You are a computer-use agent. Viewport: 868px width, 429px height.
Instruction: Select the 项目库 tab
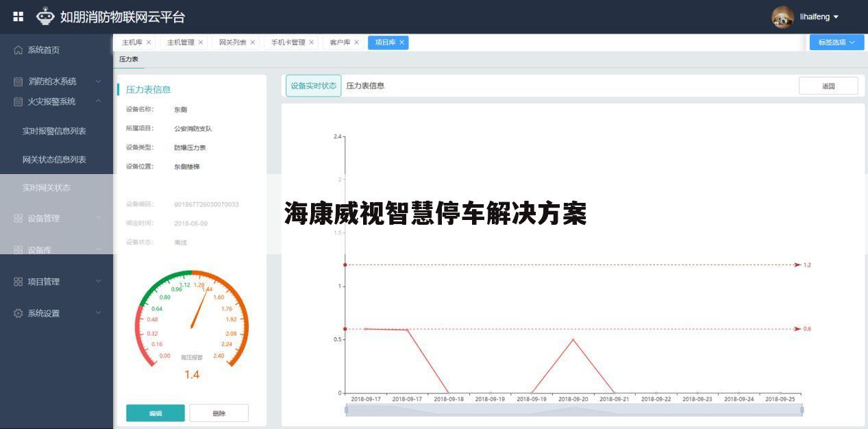coord(385,42)
